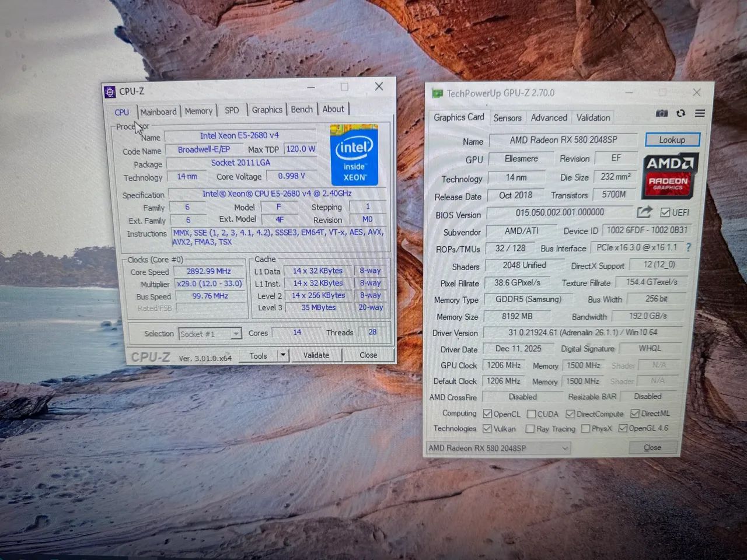Click the Multiplier value x29.0
This screenshot has width=747, height=560.
point(209,283)
